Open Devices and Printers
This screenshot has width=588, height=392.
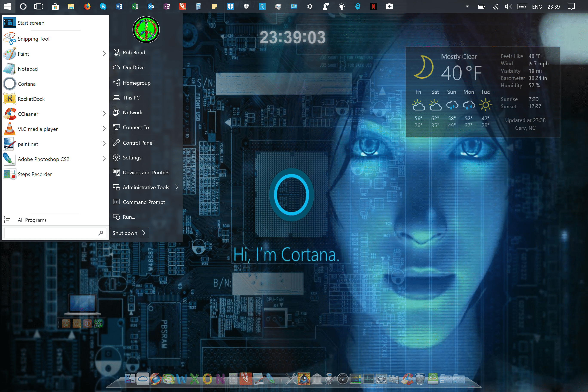click(x=146, y=172)
